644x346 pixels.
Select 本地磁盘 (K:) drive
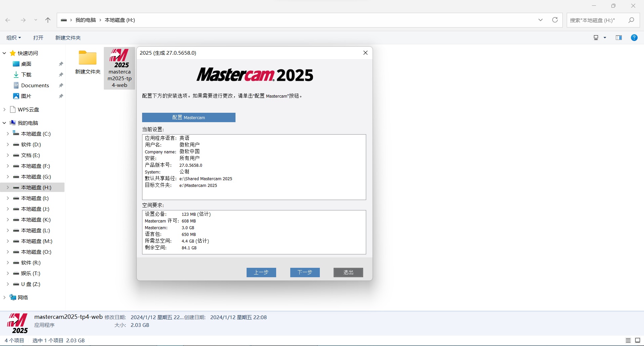(36, 219)
